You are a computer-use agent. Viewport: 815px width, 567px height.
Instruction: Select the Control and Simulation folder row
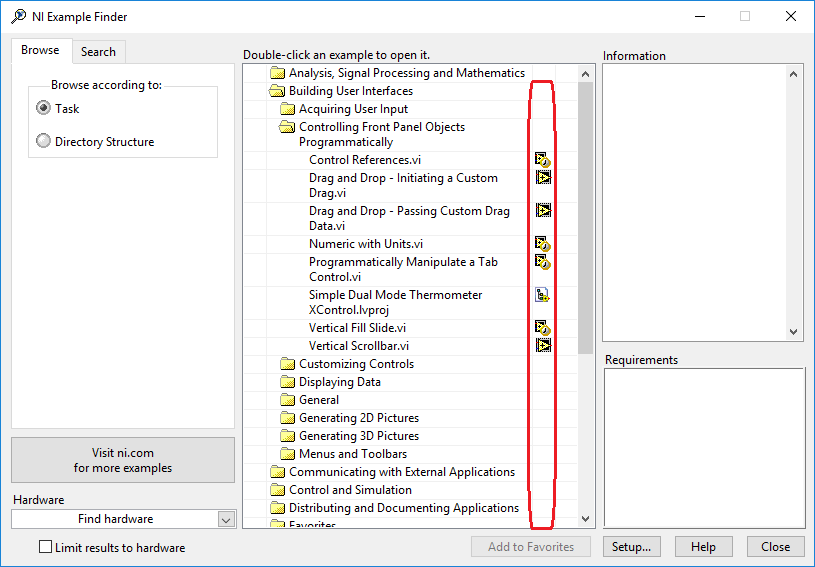(350, 490)
